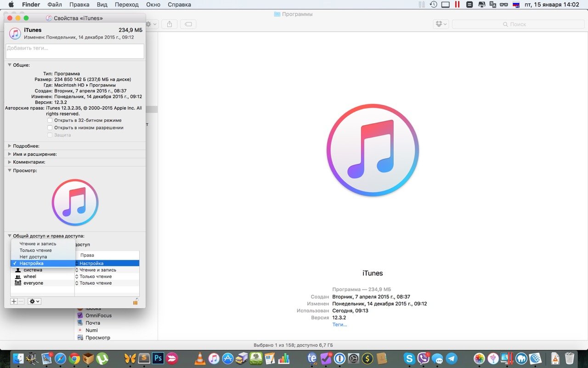Select the checked 'Настройка' popup item
This screenshot has height=368, width=588.
[43, 263]
